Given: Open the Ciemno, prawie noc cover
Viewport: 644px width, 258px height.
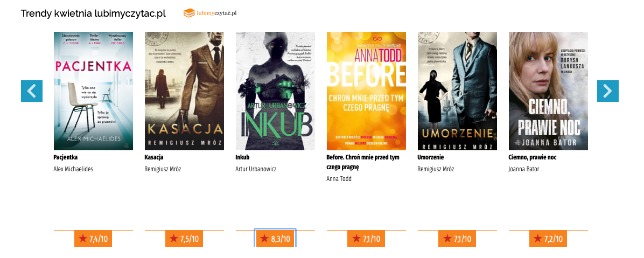Looking at the screenshot, I should point(548,91).
